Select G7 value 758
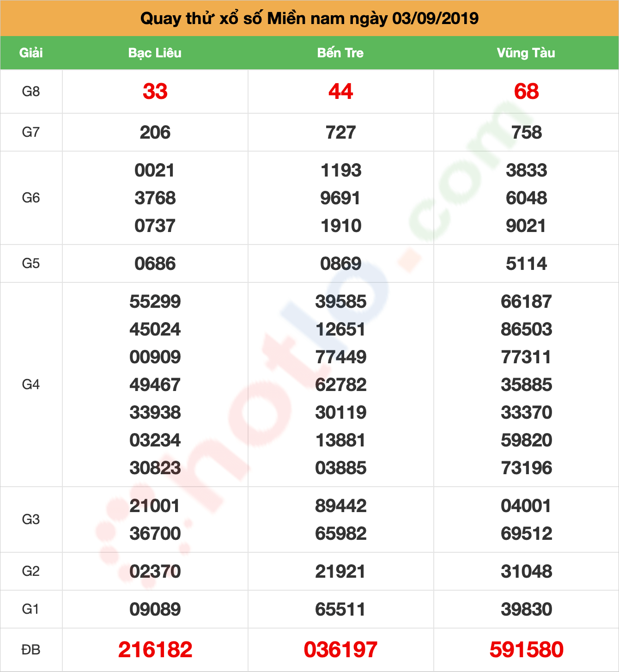Image resolution: width=619 pixels, height=672 pixels. [527, 133]
